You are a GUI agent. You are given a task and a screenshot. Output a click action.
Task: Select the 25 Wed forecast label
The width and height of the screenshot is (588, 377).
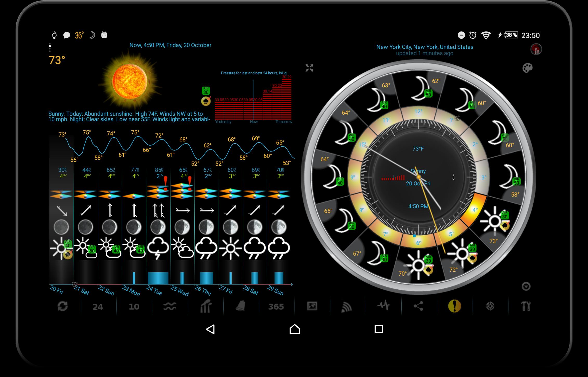click(180, 291)
